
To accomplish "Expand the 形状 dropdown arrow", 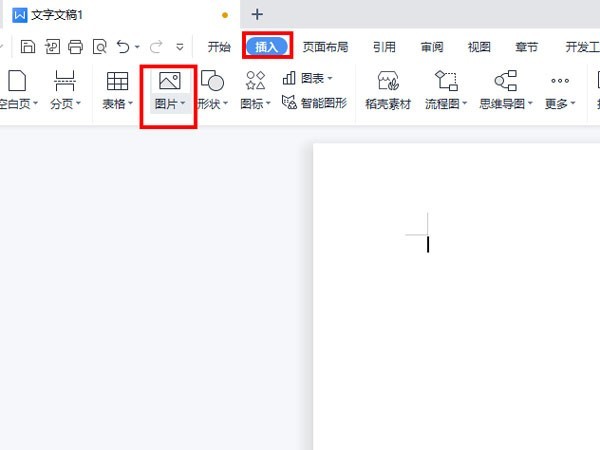I will (225, 103).
